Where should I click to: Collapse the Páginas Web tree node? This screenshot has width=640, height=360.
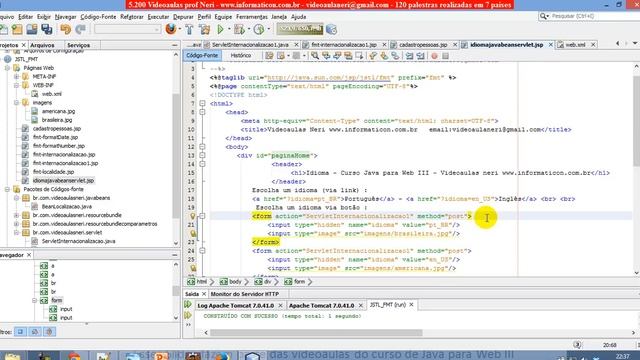pos(7,68)
